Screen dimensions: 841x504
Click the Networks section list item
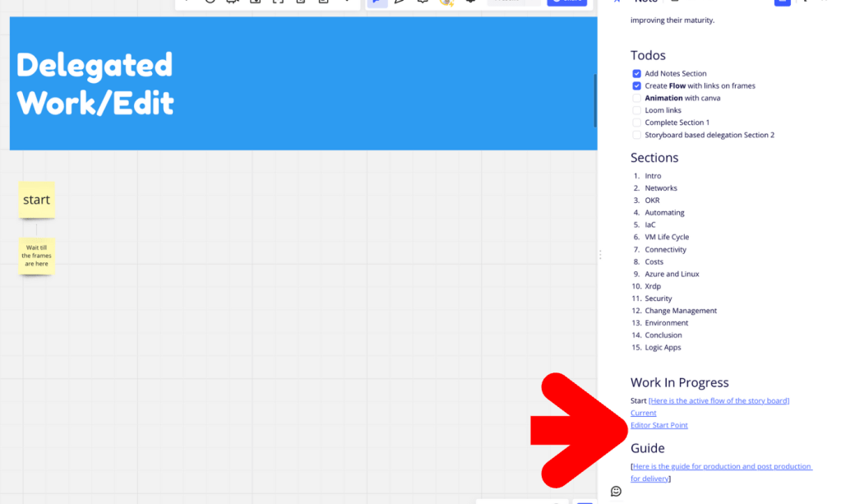click(x=661, y=188)
